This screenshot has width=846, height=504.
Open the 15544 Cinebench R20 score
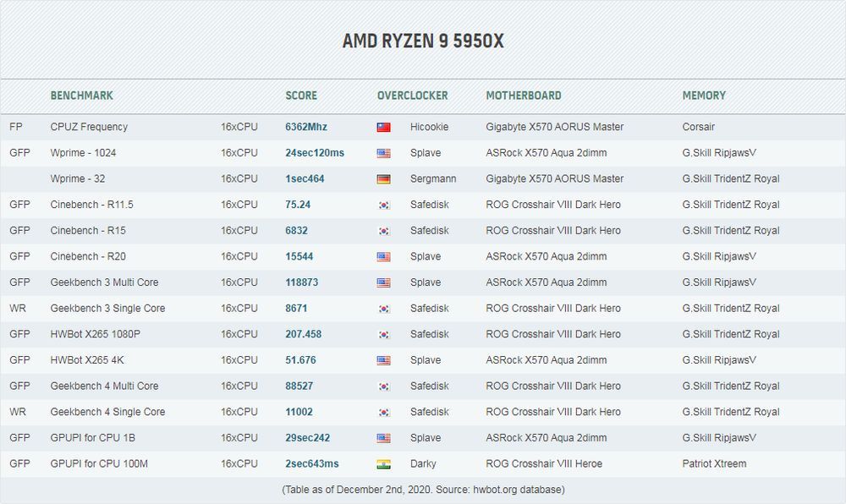(299, 256)
